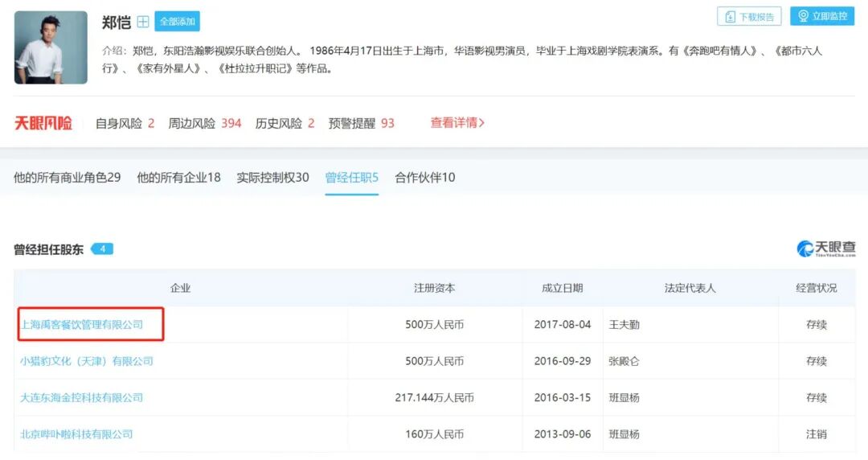The width and height of the screenshot is (868, 460).
Task: Click the 企业 column header
Action: pos(181,288)
